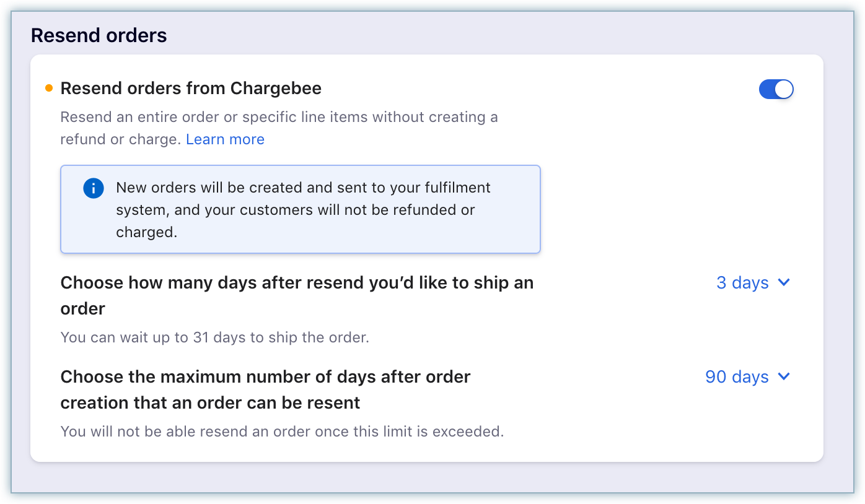Viewport: 865px width, 504px height.
Task: Click the 'You can wait up to 31 days' hint
Action: (x=214, y=337)
